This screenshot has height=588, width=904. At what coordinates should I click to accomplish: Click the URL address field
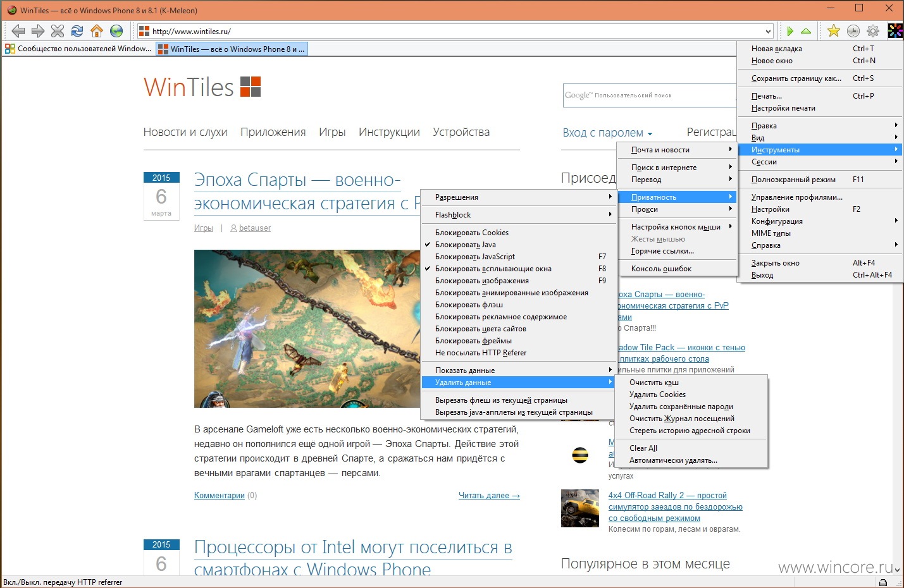pos(455,31)
